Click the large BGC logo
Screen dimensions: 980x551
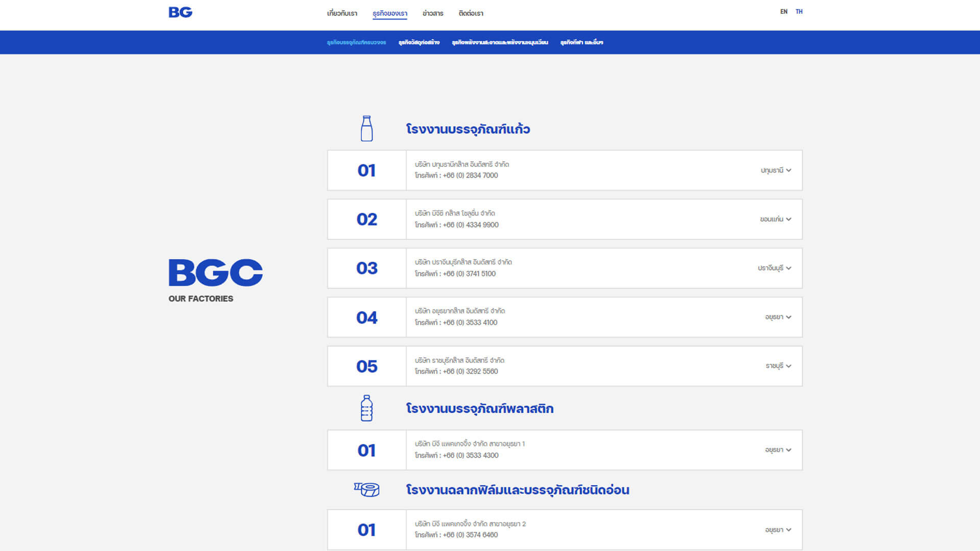tap(215, 272)
